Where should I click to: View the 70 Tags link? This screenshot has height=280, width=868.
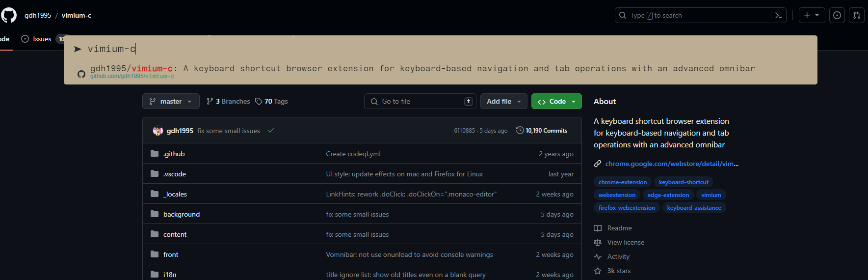coord(271,101)
